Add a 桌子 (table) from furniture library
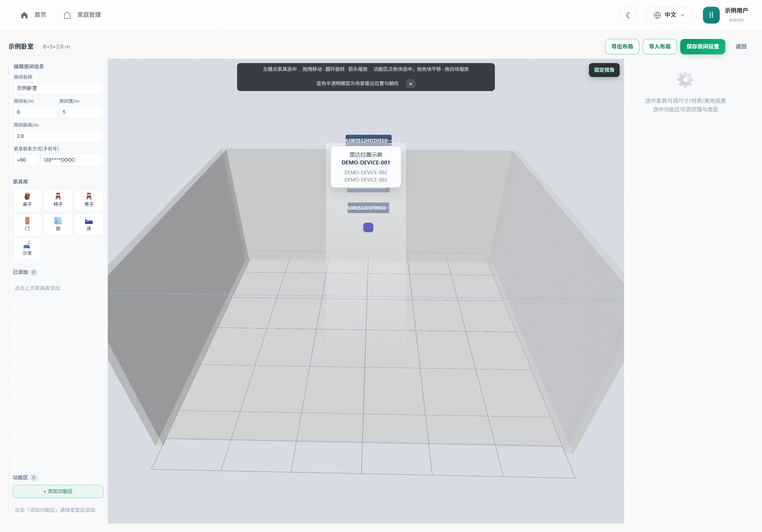The width and height of the screenshot is (762, 532). click(27, 200)
